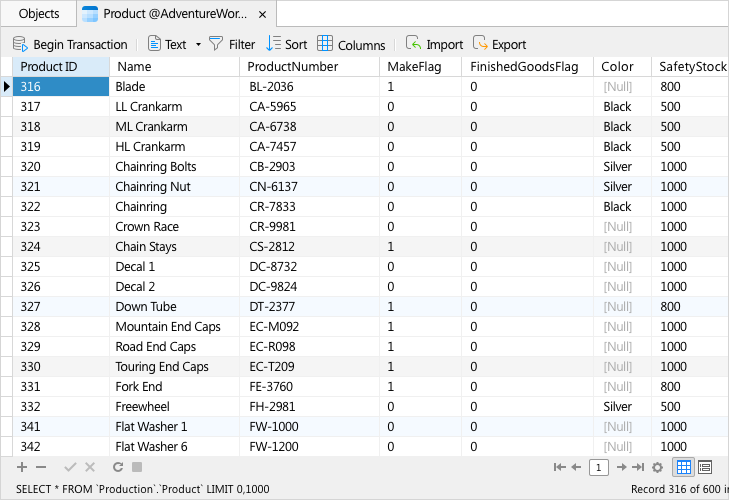This screenshot has width=729, height=500.
Task: Expand the Text view dropdown arrow
Action: pos(199,45)
